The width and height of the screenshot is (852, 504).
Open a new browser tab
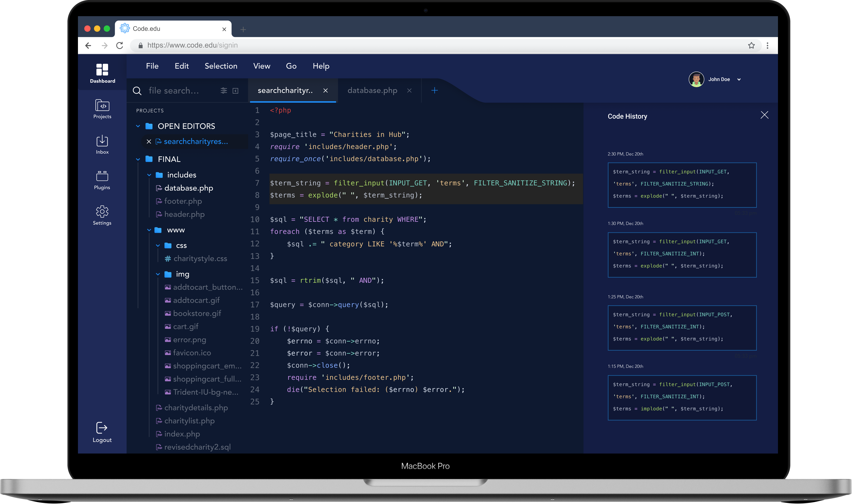[243, 30]
